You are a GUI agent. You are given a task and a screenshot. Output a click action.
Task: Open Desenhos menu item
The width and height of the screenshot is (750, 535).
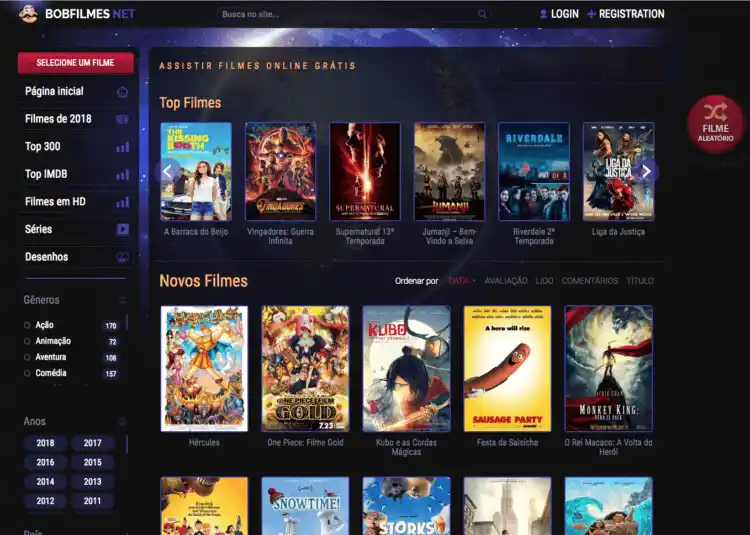click(77, 257)
